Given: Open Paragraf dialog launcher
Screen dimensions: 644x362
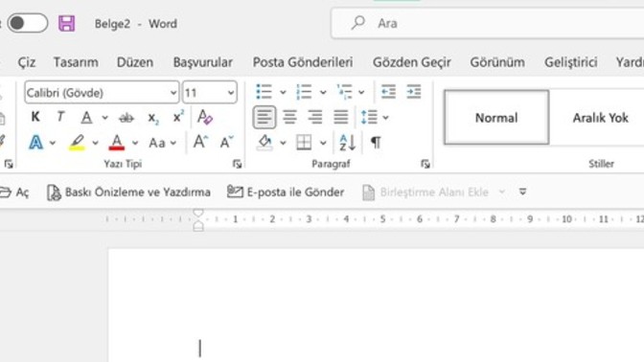Looking at the screenshot, I should [425, 164].
